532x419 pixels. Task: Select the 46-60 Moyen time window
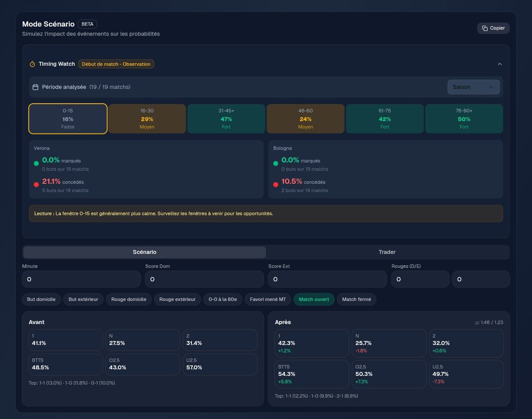coord(305,119)
